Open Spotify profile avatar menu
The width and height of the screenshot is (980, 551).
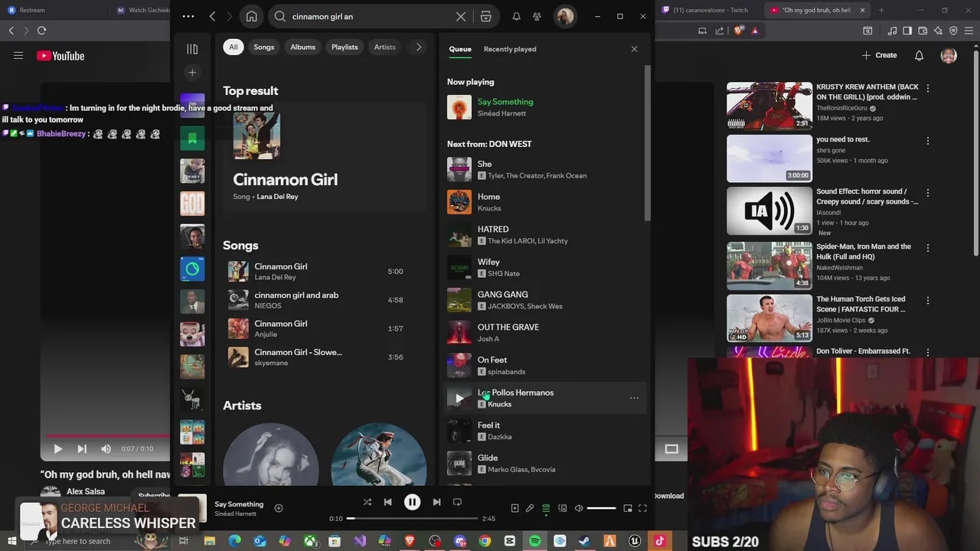click(x=565, y=16)
